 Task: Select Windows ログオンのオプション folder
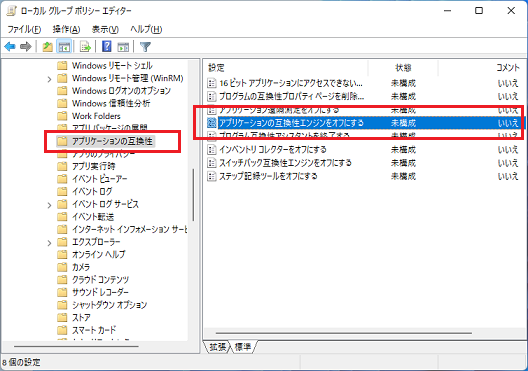pos(121,91)
